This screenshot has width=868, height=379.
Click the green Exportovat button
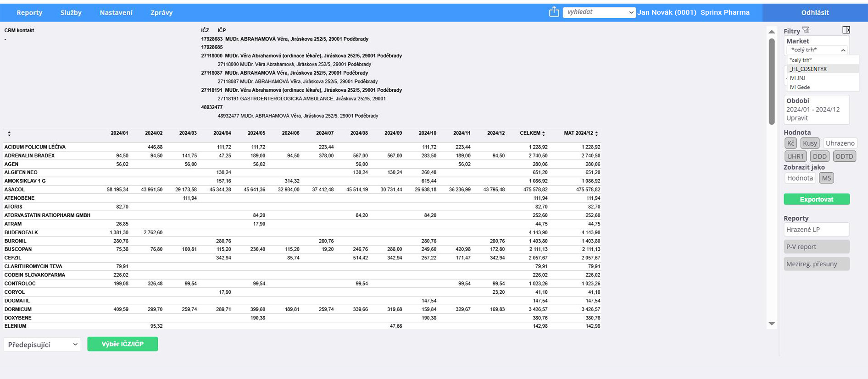tap(817, 199)
